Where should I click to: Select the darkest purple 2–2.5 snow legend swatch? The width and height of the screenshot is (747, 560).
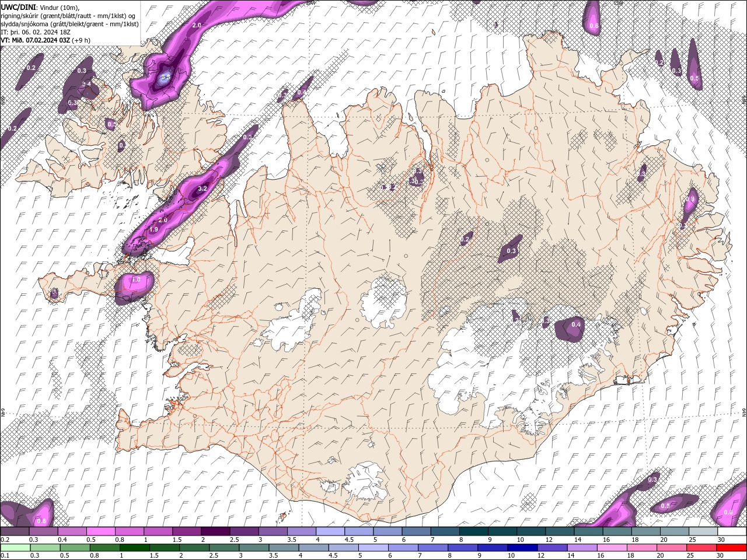215,531
